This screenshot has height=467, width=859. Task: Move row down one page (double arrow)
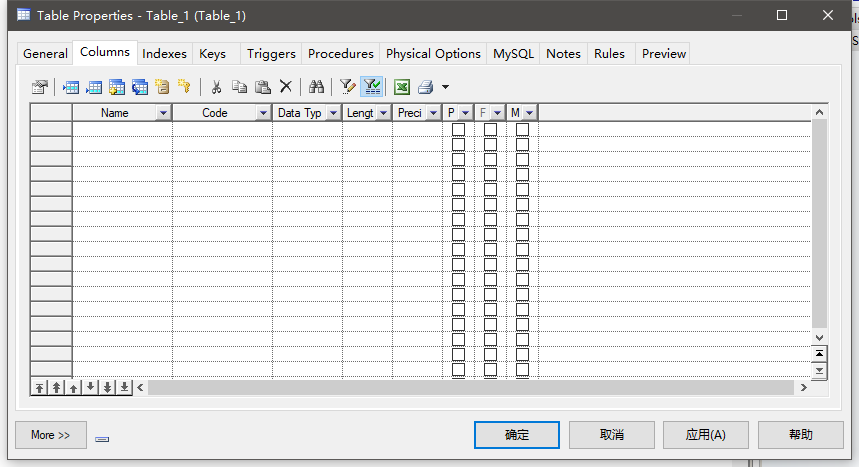107,388
